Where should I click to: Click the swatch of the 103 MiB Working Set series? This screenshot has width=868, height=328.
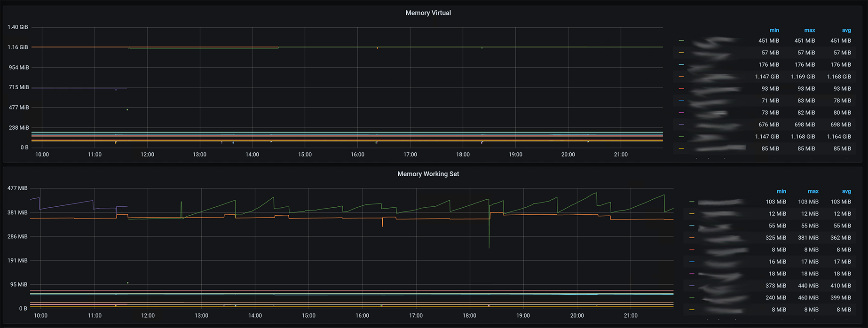692,202
